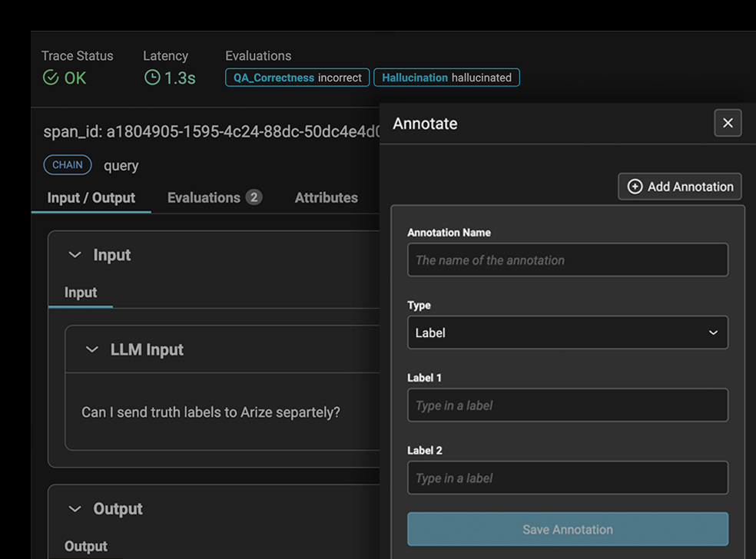Click the Hallucination hallucinated evaluation tag
The width and height of the screenshot is (756, 559).
pos(446,78)
